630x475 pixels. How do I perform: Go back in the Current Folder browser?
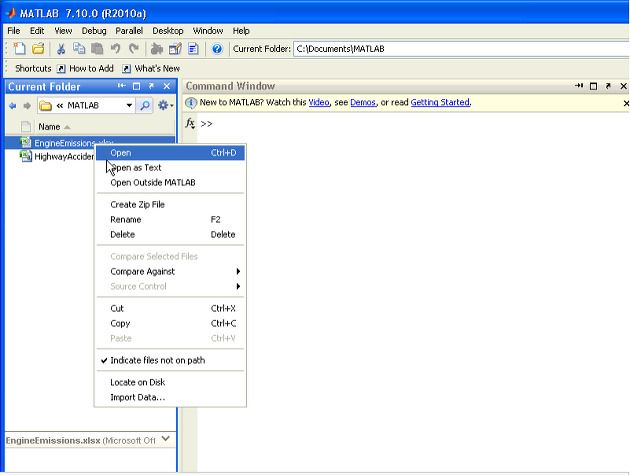(x=12, y=106)
